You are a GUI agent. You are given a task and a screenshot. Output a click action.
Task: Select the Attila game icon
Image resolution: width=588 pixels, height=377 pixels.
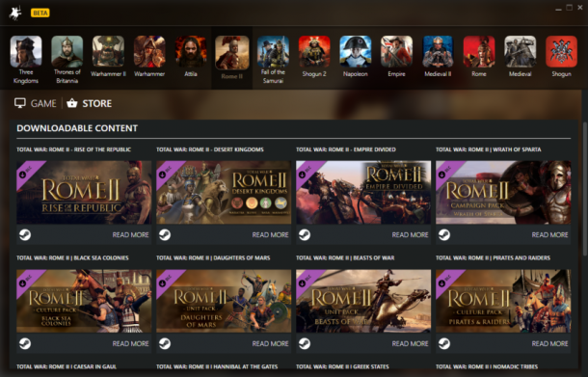point(191,52)
